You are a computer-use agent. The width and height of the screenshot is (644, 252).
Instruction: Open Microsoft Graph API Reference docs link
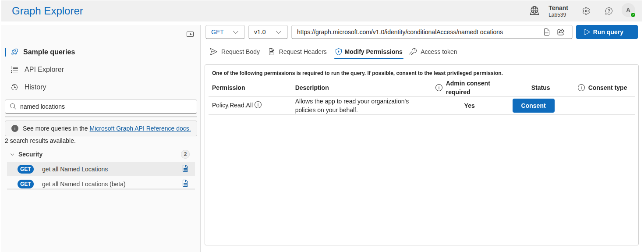pos(140,128)
